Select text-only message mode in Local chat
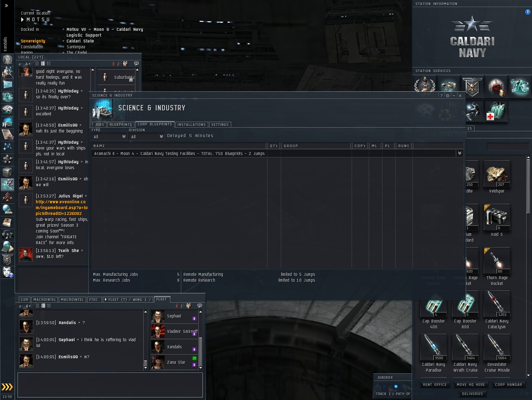532x400 pixels. (x=37, y=64)
